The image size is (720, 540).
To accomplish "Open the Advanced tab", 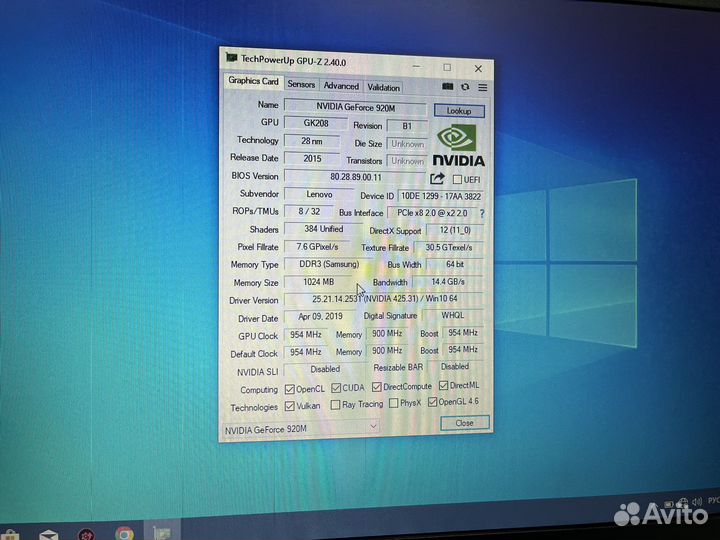I will [341, 86].
